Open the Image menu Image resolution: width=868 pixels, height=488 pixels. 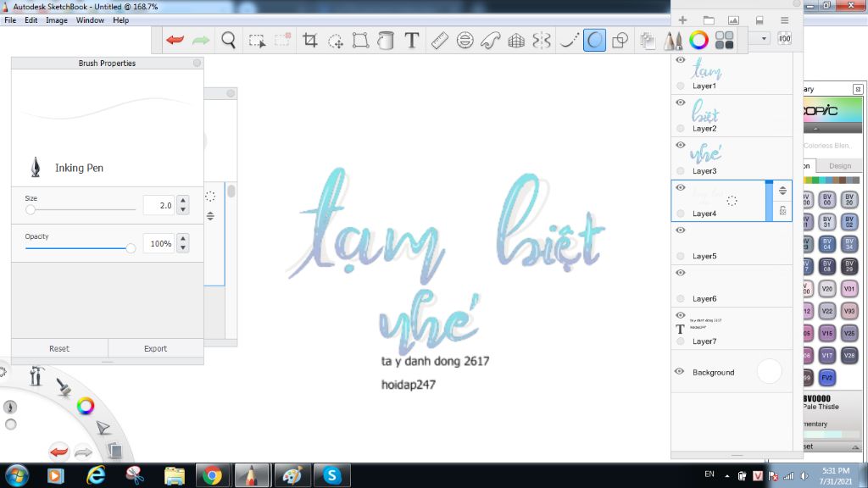click(x=57, y=20)
